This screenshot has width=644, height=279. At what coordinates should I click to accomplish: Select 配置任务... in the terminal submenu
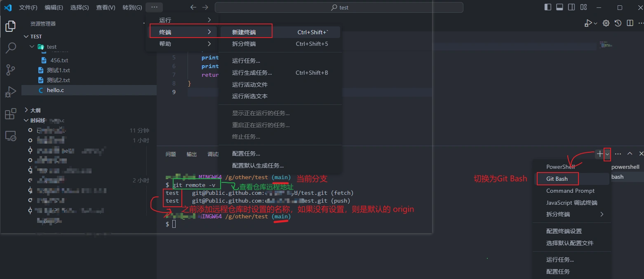click(280, 154)
